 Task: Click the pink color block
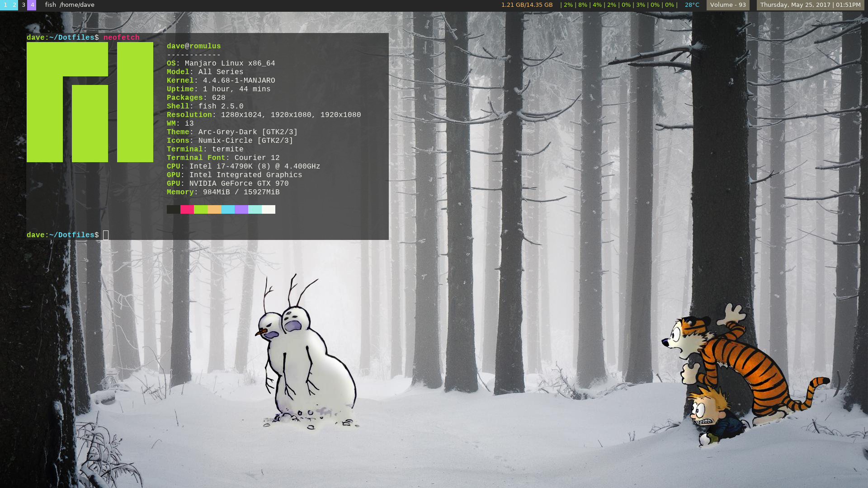coord(187,209)
